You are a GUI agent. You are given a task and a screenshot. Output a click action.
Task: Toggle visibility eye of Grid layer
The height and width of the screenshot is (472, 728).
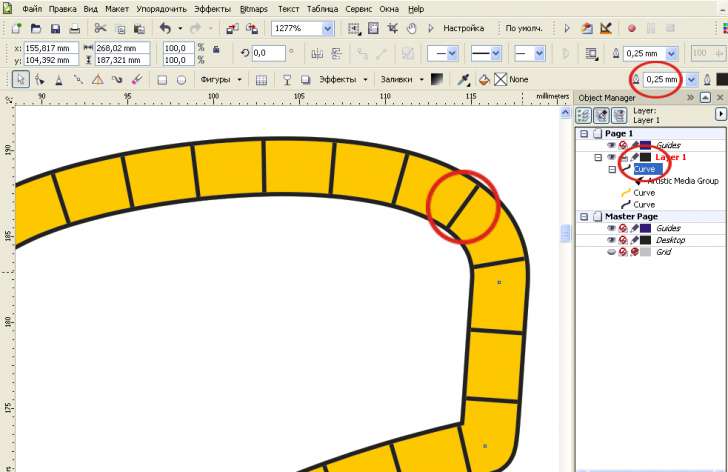click(612, 253)
